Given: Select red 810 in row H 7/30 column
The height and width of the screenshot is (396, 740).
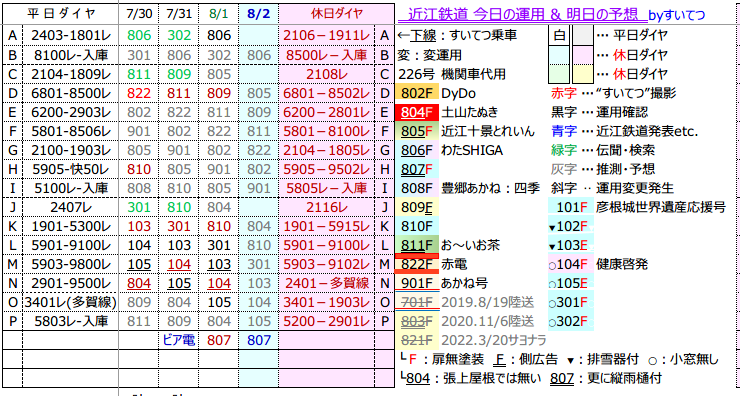Looking at the screenshot, I should tap(139, 169).
